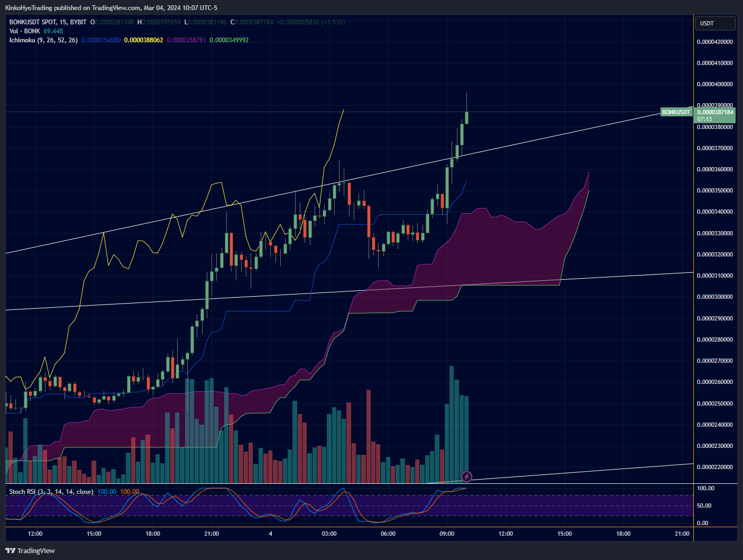Click the low price value 0.0000381196

(x=207, y=22)
